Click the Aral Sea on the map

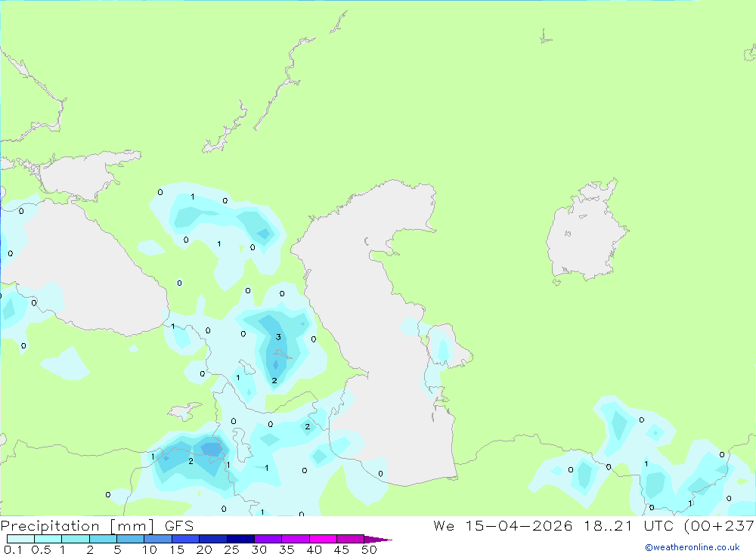point(586,231)
